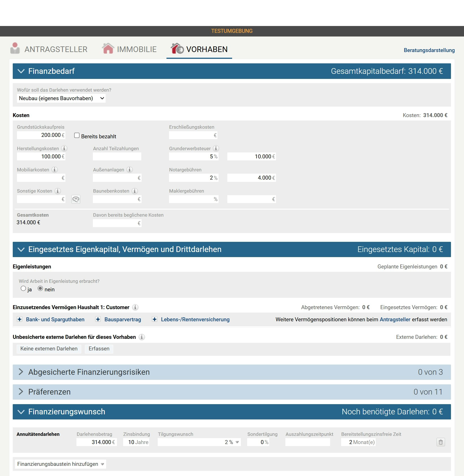Open comment bubble icon for Sonstige Kosten
The height and width of the screenshot is (476, 464).
[x=76, y=199]
